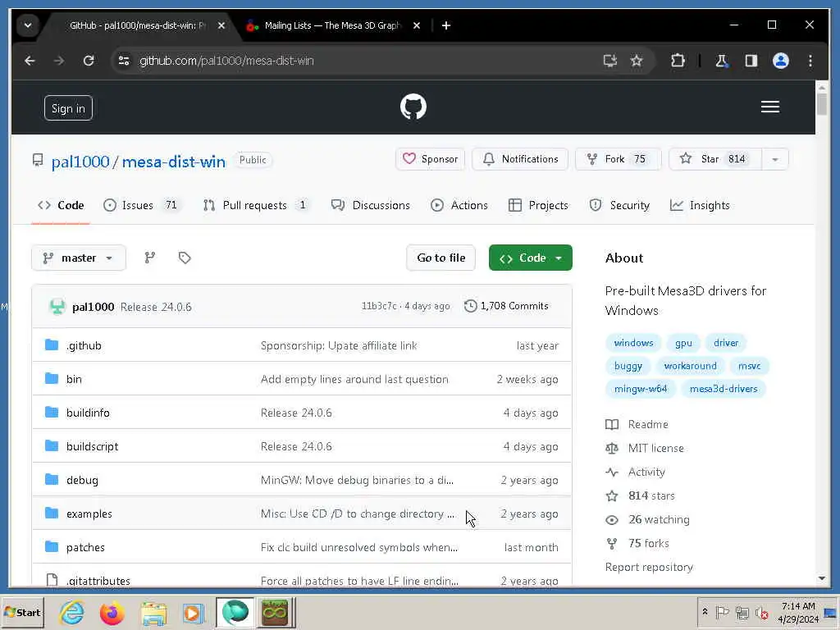Image resolution: width=840 pixels, height=630 pixels.
Task: Open the Code tab
Action: tap(61, 205)
